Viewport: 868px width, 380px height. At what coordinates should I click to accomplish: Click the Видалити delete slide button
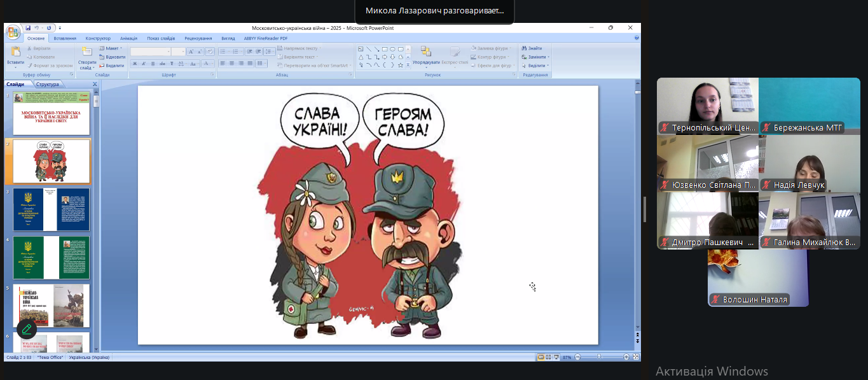click(x=112, y=66)
